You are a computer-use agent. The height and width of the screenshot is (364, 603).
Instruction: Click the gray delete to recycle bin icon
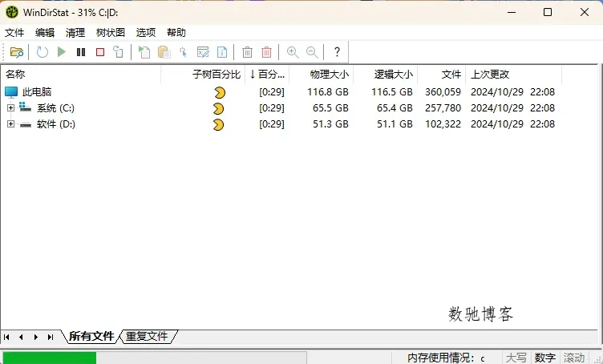[247, 52]
